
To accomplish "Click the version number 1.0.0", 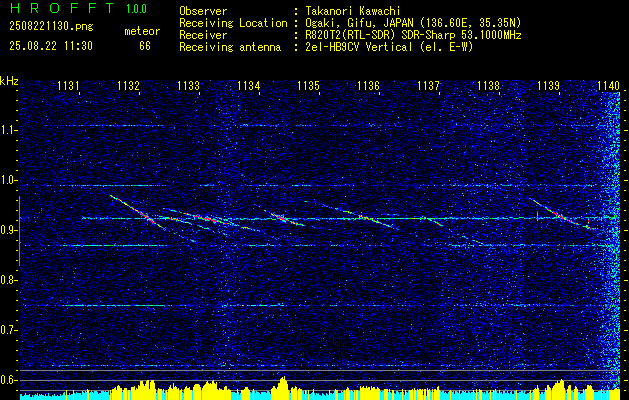I will click(x=136, y=9).
